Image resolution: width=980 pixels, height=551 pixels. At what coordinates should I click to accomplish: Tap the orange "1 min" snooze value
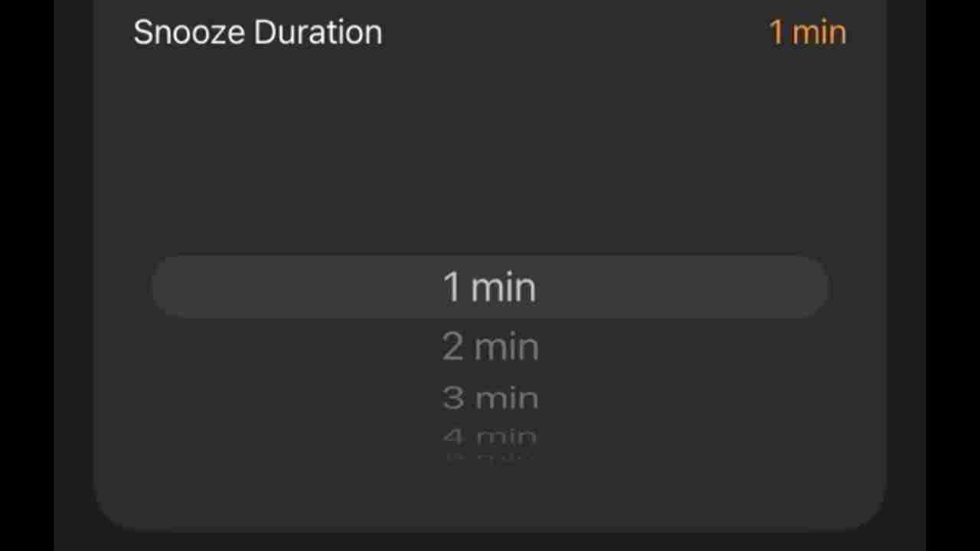807,33
